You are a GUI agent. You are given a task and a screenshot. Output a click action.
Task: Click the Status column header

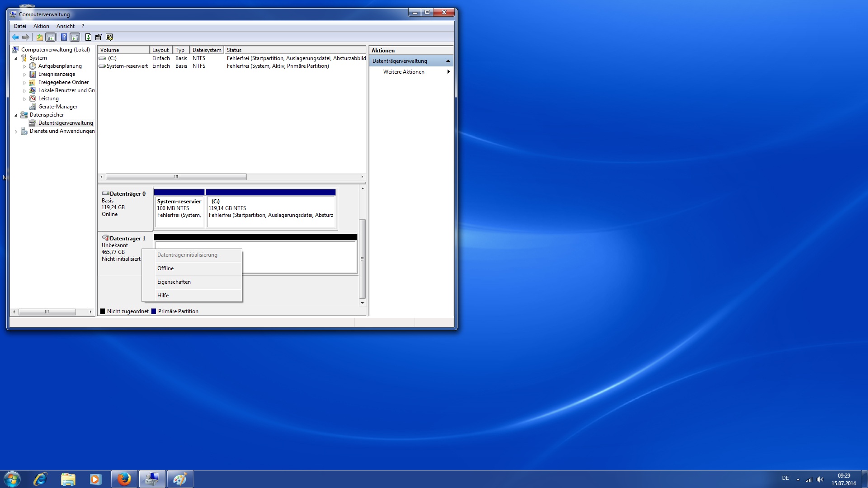coord(234,50)
